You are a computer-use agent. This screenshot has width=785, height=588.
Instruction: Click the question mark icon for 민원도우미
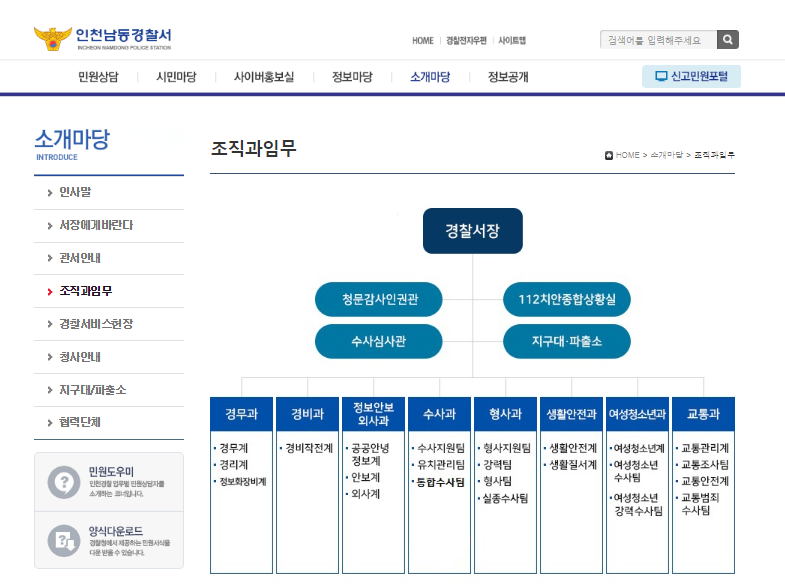(64, 482)
